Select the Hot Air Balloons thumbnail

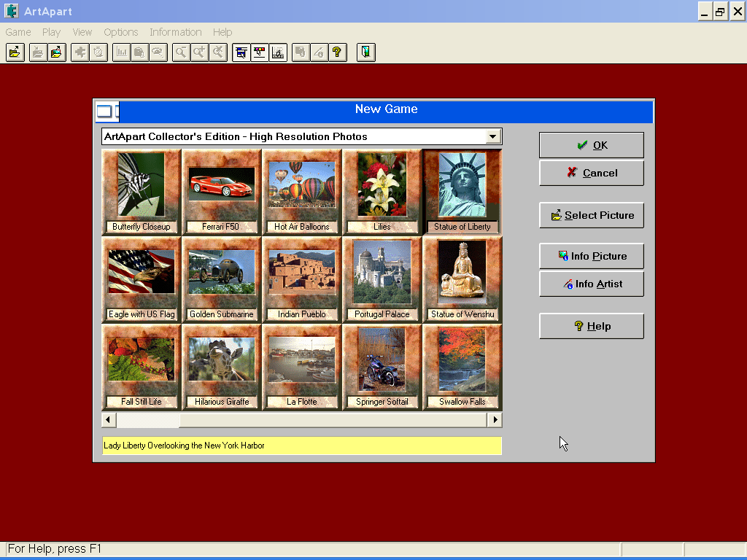coord(301,192)
